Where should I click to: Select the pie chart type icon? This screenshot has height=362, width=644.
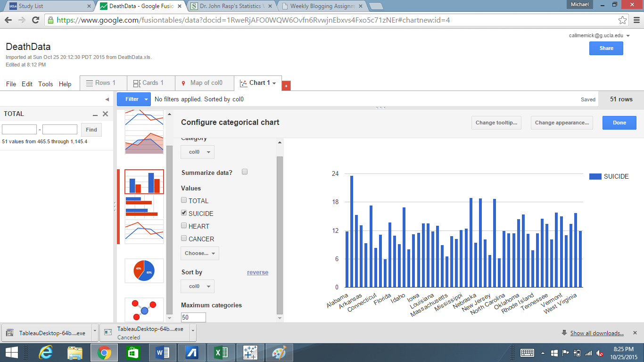pyautogui.click(x=144, y=271)
